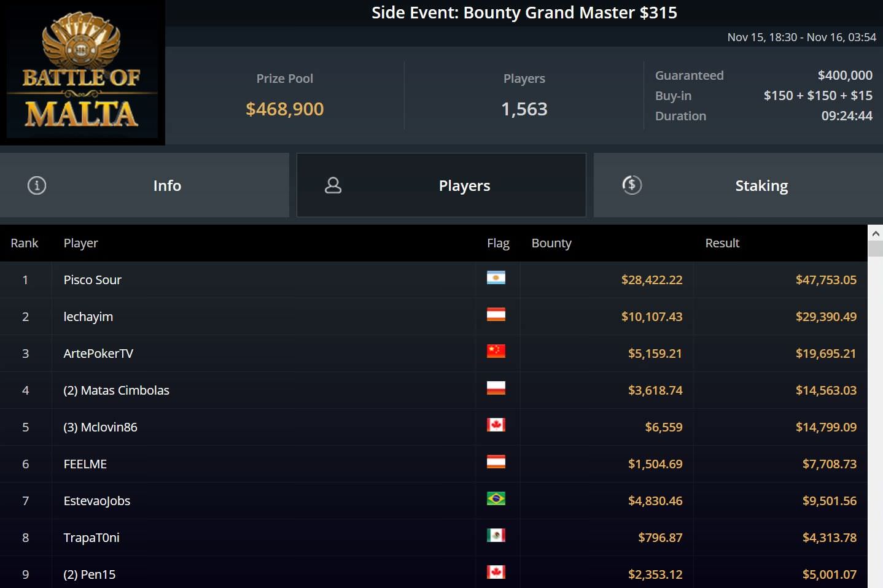Click the Canada flag beside Mclovin86
Viewport: 883px width, 588px height.
(x=496, y=425)
